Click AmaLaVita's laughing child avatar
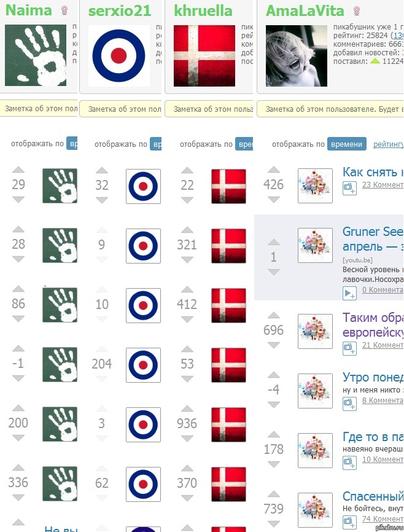The width and height of the screenshot is (404, 532). (x=297, y=56)
